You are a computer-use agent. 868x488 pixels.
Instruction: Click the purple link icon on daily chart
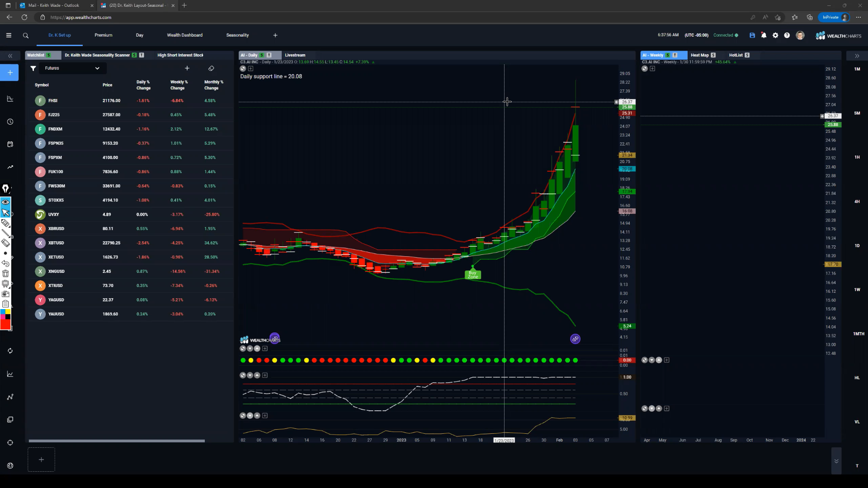pyautogui.click(x=575, y=339)
